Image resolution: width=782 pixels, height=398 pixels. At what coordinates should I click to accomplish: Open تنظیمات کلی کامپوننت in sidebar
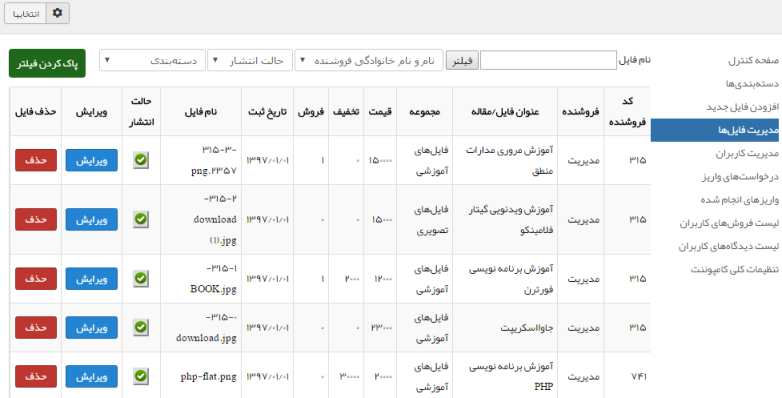click(735, 269)
